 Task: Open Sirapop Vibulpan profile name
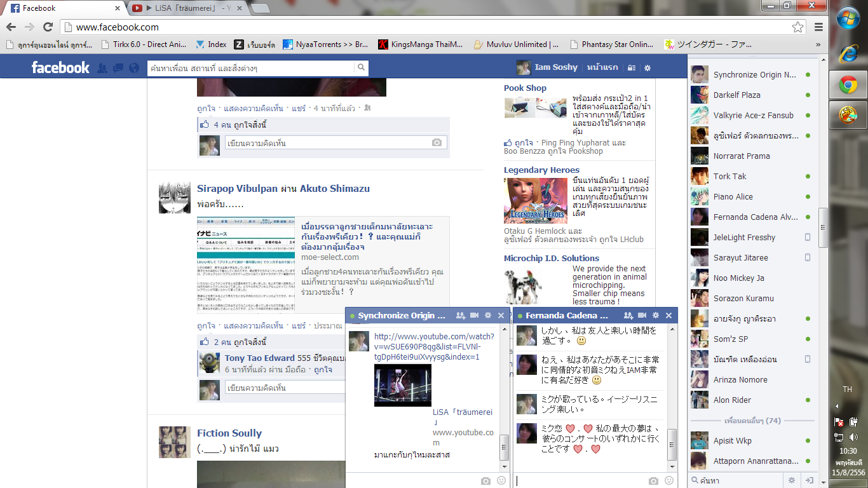[x=238, y=189]
